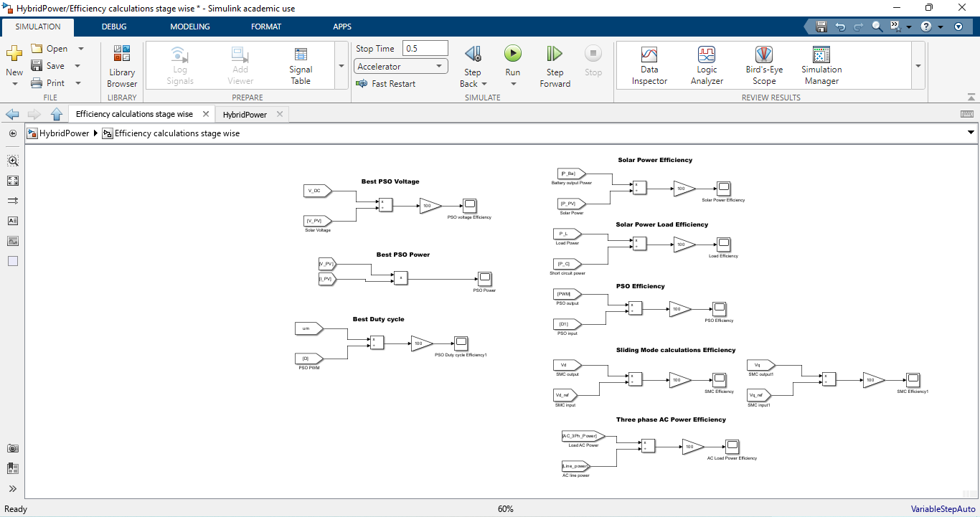
Task: Click the Run simulation button
Action: point(512,54)
